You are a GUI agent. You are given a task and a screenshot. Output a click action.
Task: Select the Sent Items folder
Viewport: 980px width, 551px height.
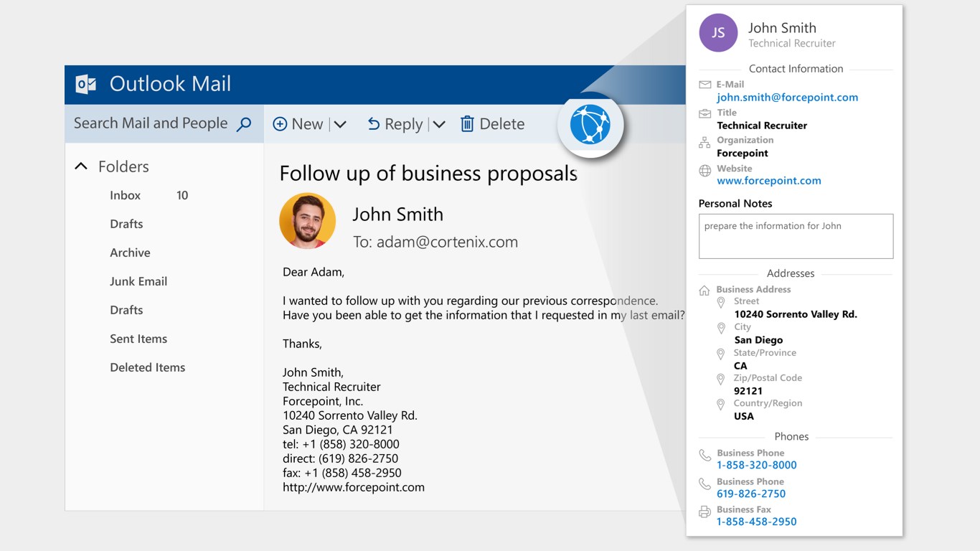[x=138, y=339]
